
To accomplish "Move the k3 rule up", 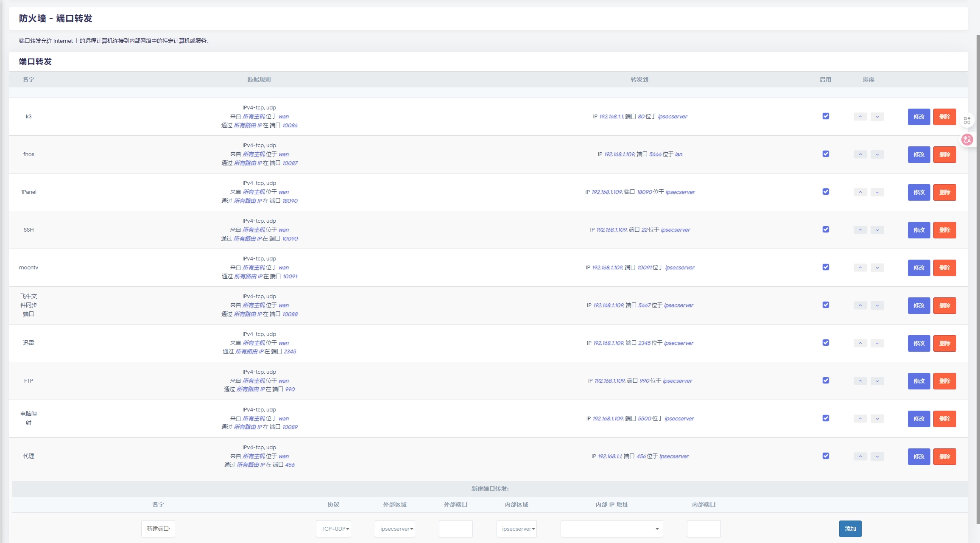I will pos(860,117).
